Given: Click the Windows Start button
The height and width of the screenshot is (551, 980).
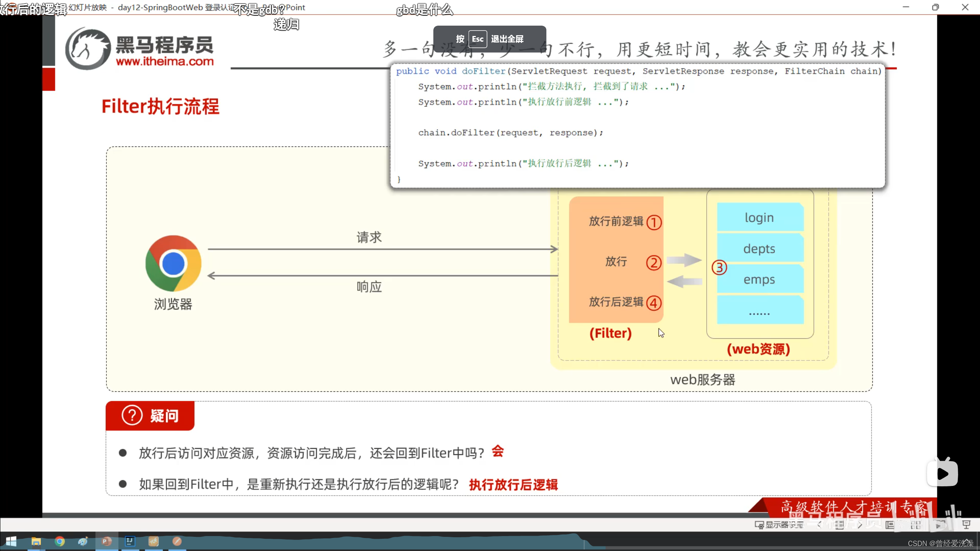Looking at the screenshot, I should point(11,541).
